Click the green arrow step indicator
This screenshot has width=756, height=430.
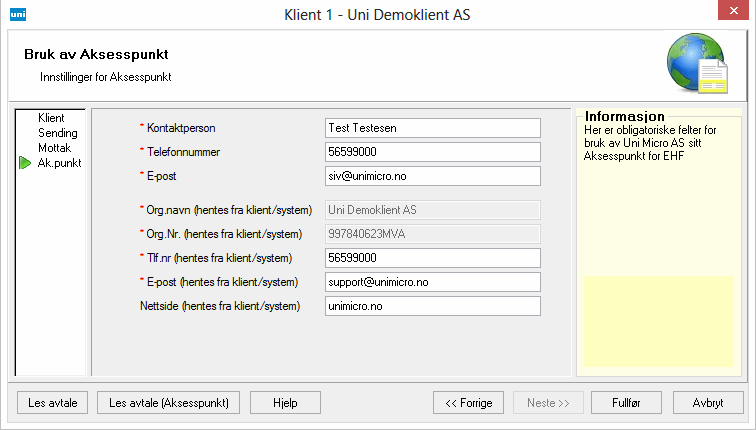point(25,163)
